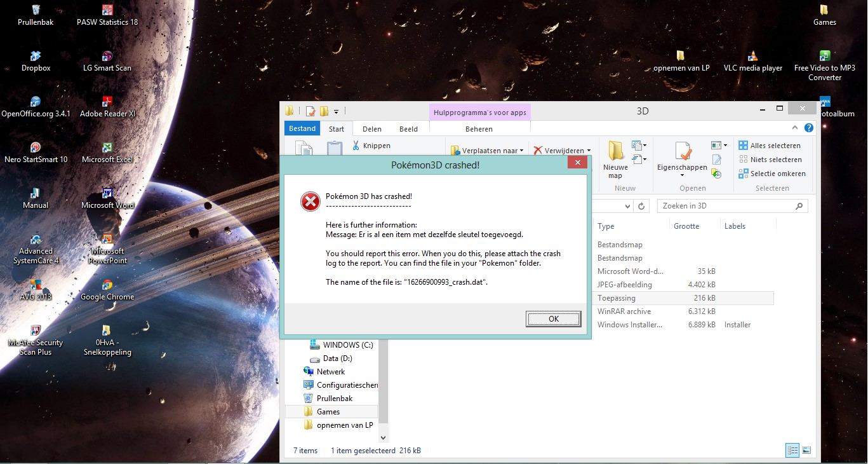Open the address bar history dropdown

click(627, 206)
